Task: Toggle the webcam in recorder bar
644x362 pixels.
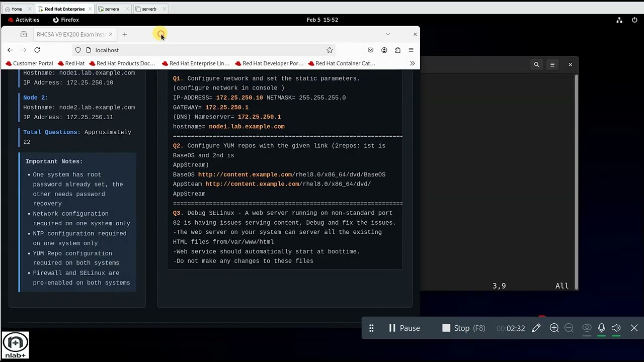Action: click(587, 328)
